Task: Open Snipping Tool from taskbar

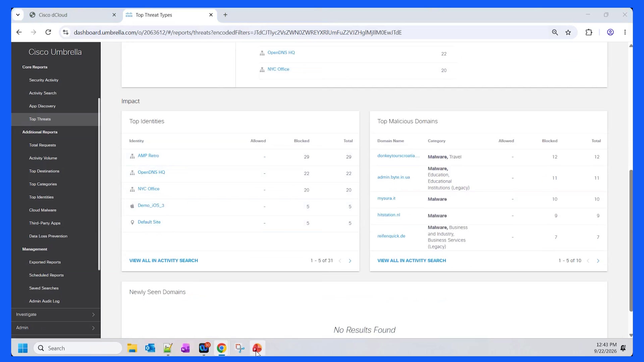Action: point(239,348)
